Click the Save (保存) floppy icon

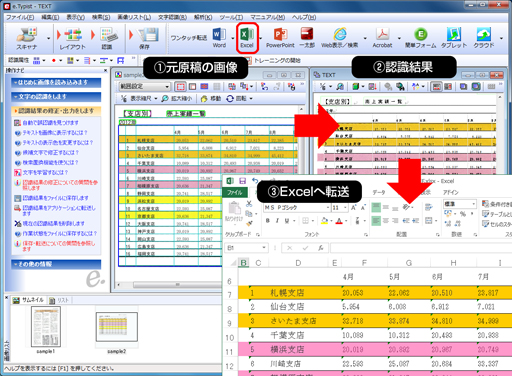(x=147, y=38)
